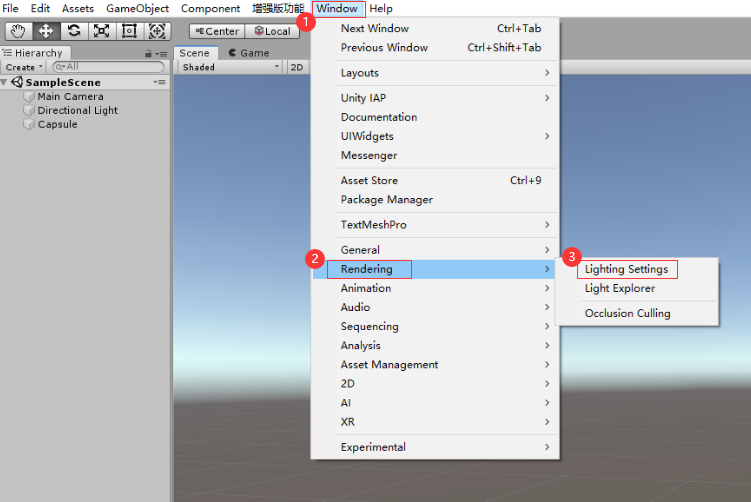Click the Hierarchy tab
The image size is (751, 502).
click(35, 53)
